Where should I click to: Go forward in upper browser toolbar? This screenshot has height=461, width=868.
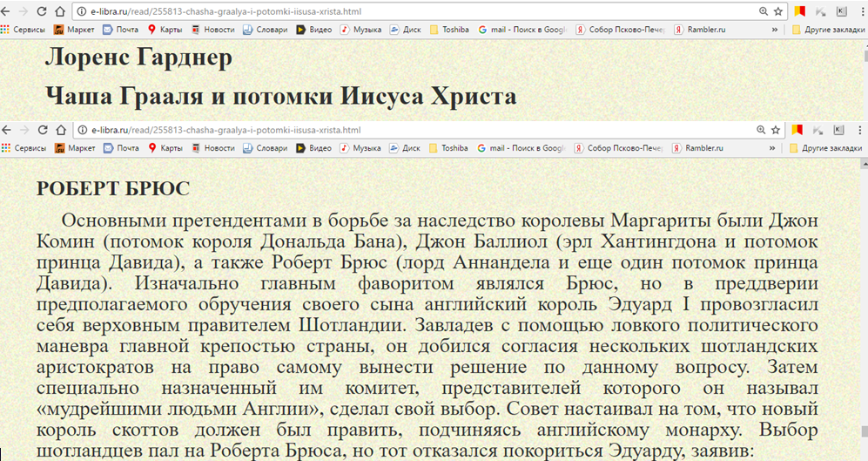pos(24,11)
